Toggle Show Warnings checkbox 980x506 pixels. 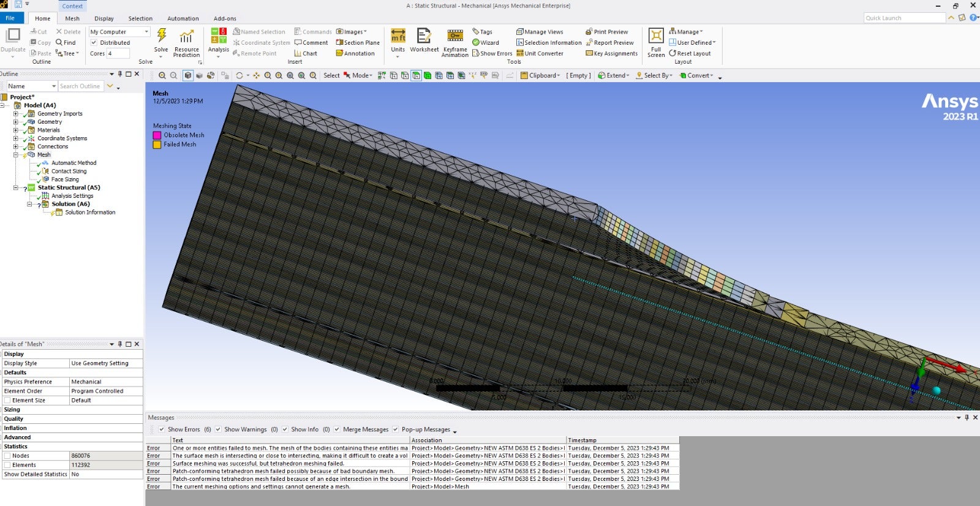point(218,429)
